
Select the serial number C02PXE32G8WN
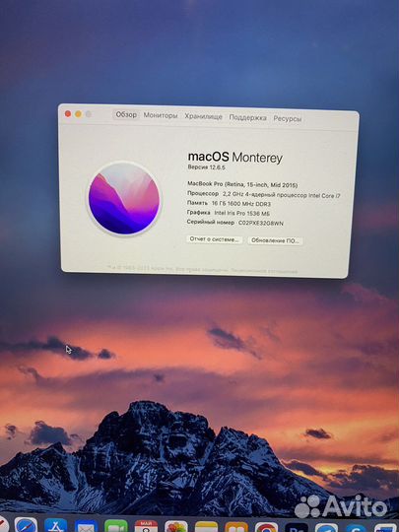tap(260, 223)
